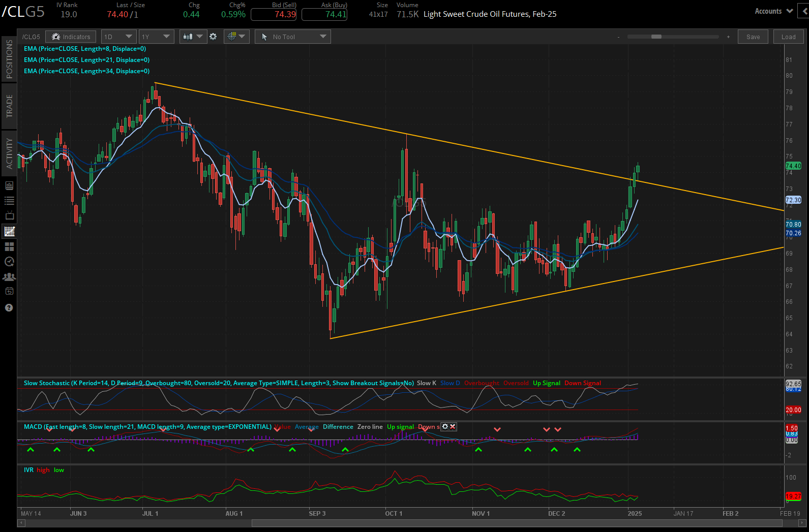Click the Light Sweet Crude Oil Futures description
This screenshot has height=532, width=809.
click(490, 14)
